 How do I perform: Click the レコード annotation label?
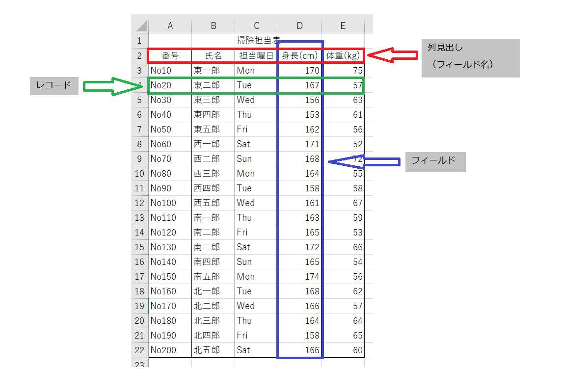pyautogui.click(x=54, y=85)
